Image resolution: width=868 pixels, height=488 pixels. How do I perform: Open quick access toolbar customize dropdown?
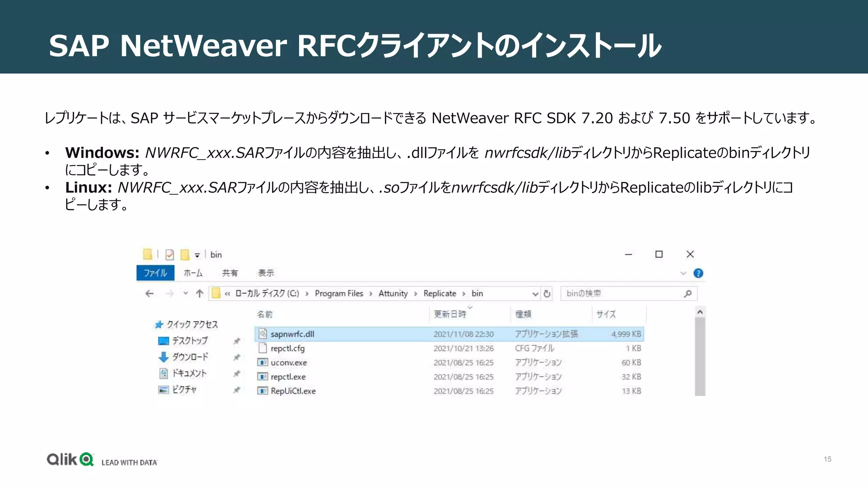pos(197,255)
